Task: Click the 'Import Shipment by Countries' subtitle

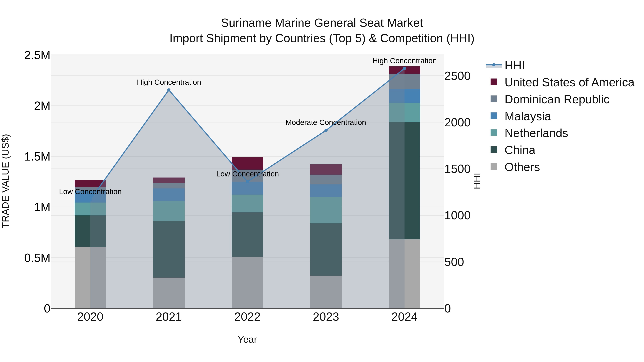Action: tap(248, 38)
